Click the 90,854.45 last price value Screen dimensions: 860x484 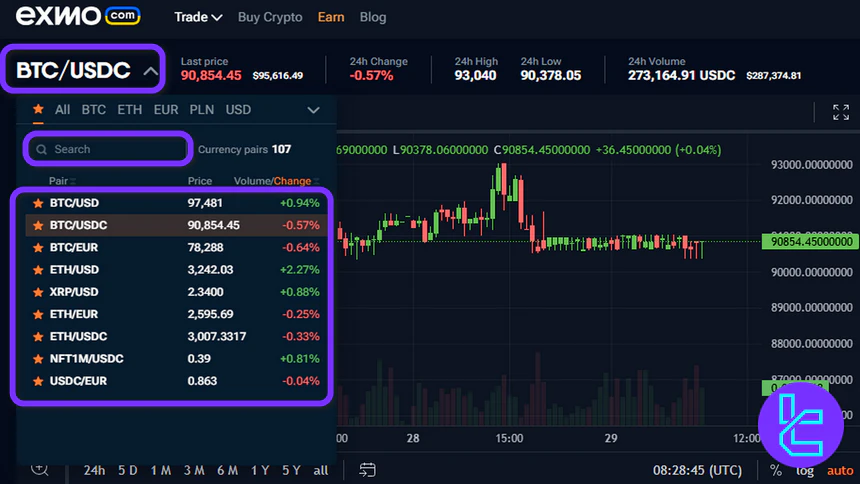[x=211, y=75]
